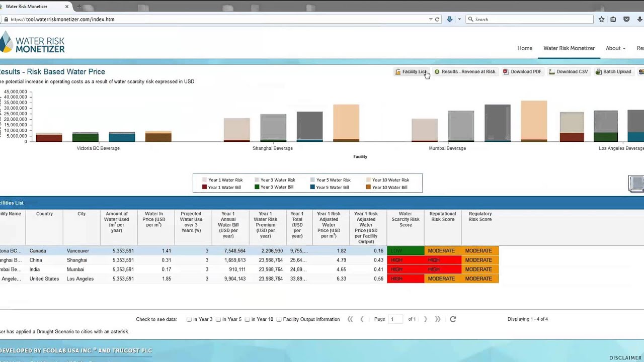The width and height of the screenshot is (644, 362).
Task: Click the URL address field
Action: pyautogui.click(x=216, y=19)
